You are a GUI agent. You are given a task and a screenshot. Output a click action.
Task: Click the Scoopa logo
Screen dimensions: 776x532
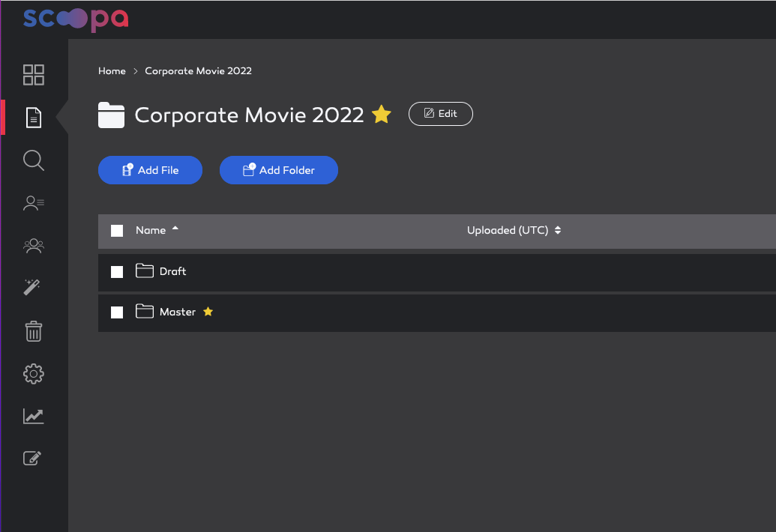click(x=76, y=19)
